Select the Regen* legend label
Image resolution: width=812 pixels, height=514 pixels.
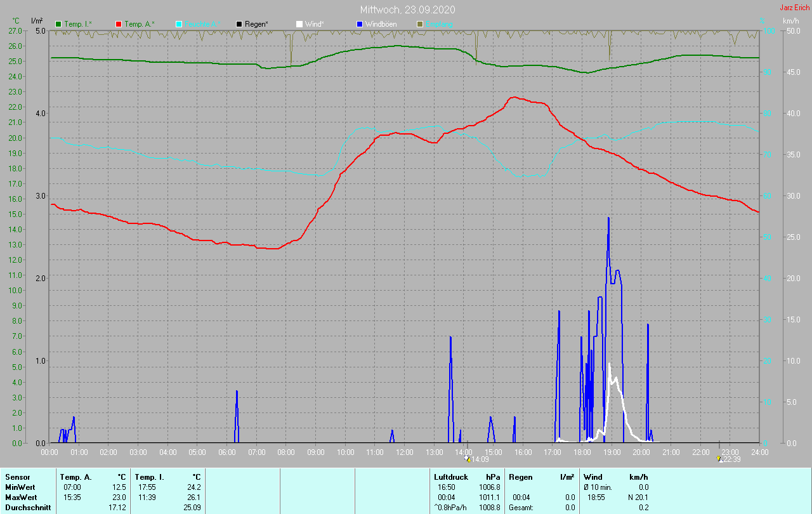click(256, 24)
